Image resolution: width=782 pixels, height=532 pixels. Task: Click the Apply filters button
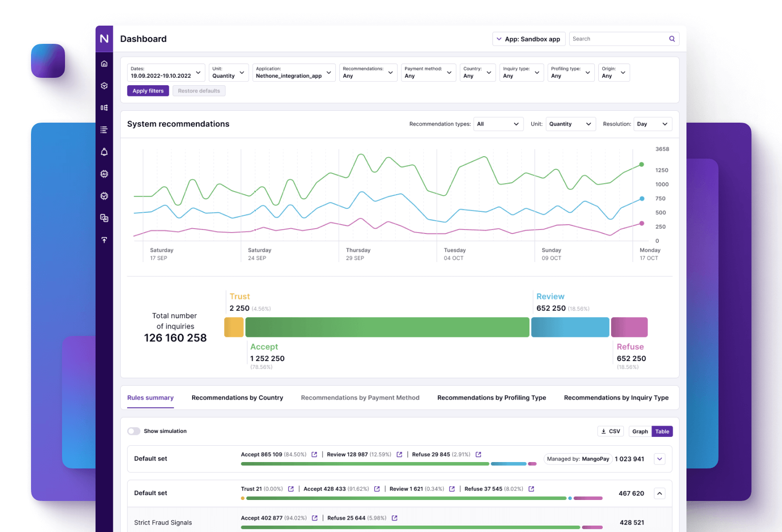click(148, 91)
